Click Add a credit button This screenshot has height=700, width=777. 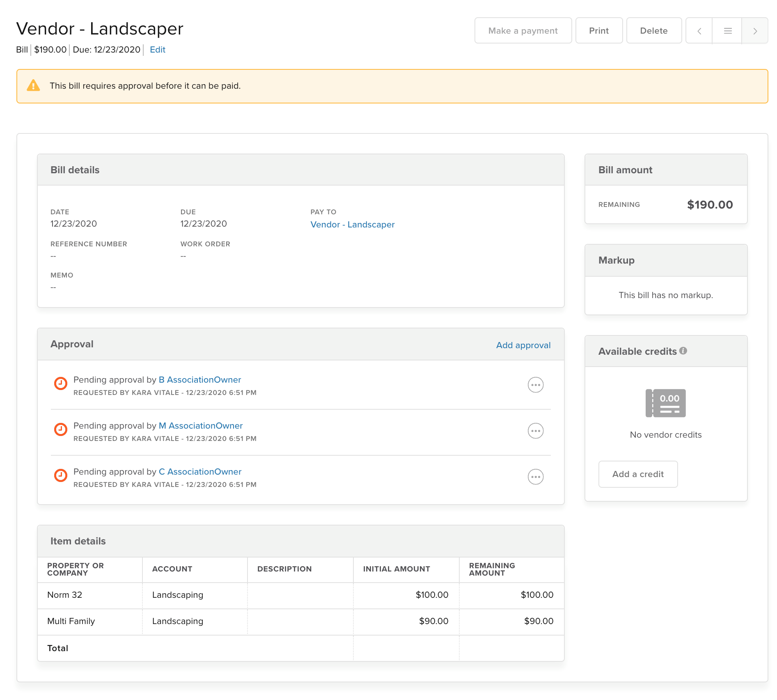(x=638, y=474)
